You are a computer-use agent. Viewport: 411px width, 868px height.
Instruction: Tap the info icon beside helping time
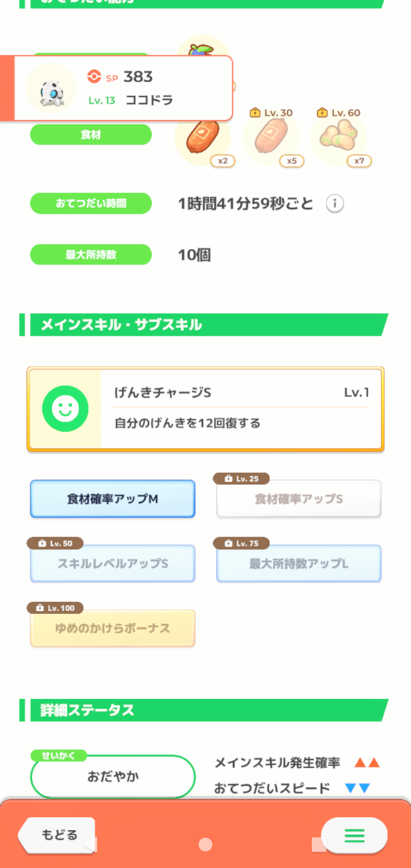pos(335,203)
